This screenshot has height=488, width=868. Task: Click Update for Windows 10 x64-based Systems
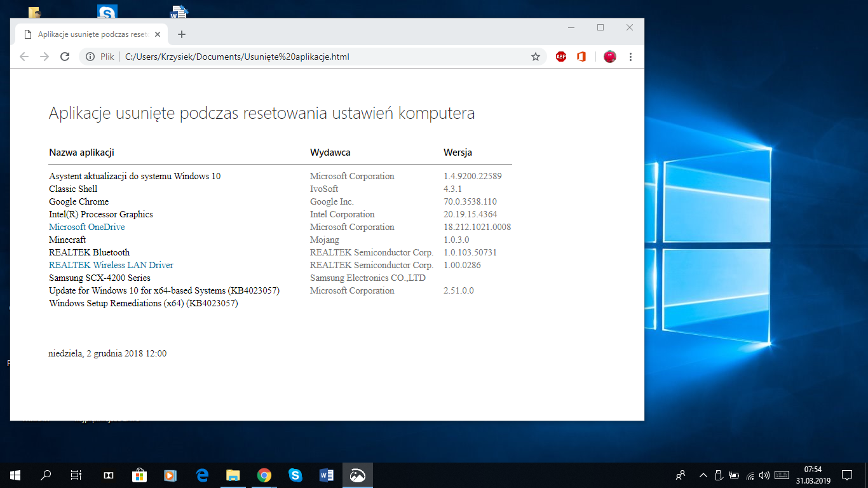165,290
